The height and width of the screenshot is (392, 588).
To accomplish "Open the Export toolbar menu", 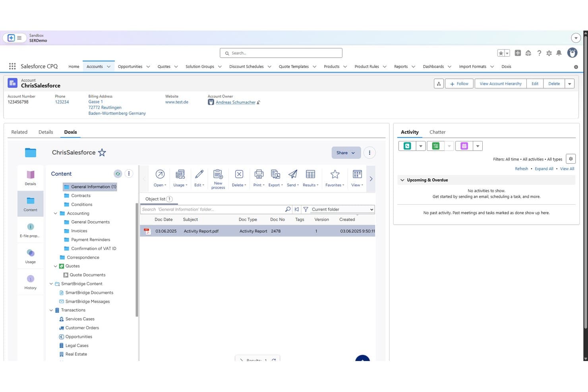I will [x=275, y=178].
